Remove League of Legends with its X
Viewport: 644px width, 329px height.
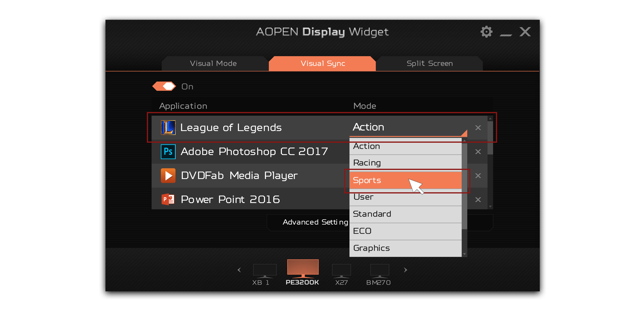[478, 128]
